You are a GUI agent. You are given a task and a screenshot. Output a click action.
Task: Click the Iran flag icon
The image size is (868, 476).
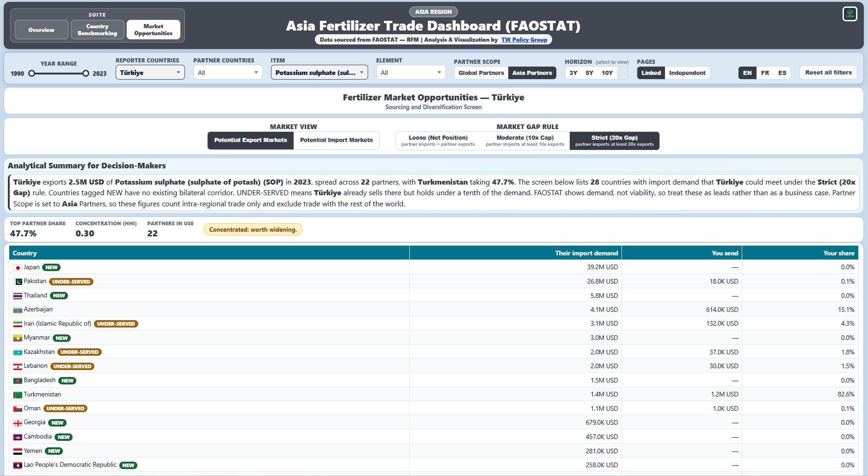click(18, 324)
